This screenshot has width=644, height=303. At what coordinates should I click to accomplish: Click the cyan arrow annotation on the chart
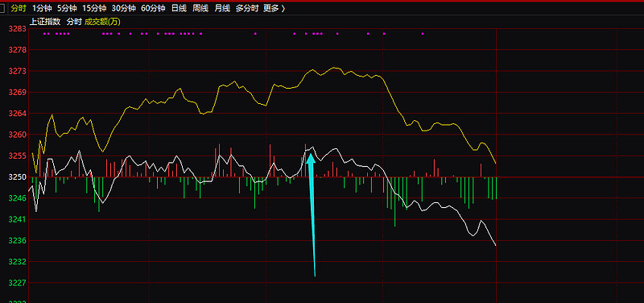coord(312,214)
